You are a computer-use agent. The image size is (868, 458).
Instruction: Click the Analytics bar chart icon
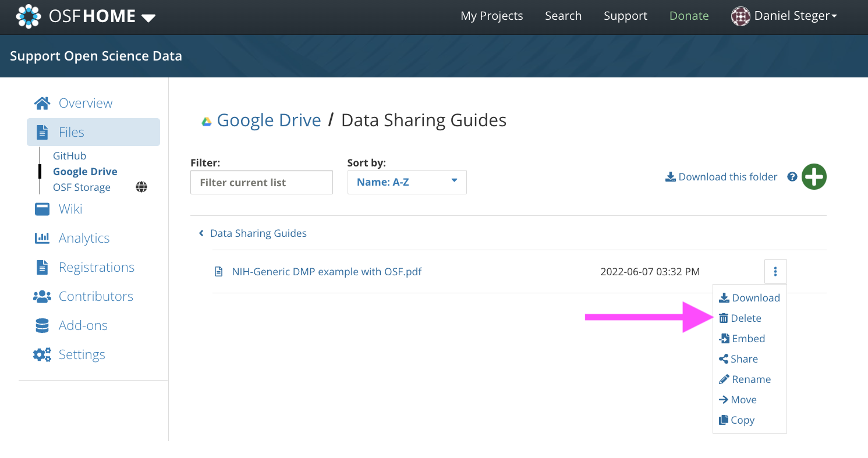click(x=42, y=238)
